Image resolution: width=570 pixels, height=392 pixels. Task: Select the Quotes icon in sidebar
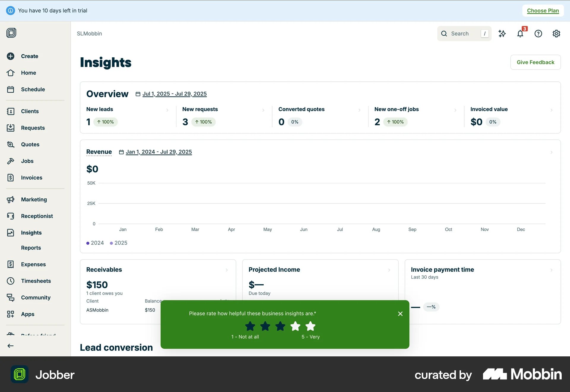click(11, 144)
